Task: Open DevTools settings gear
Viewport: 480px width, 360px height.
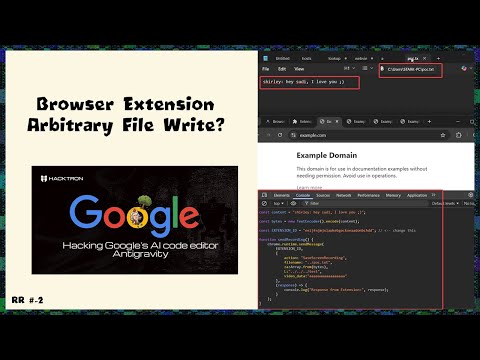Action: point(471,195)
